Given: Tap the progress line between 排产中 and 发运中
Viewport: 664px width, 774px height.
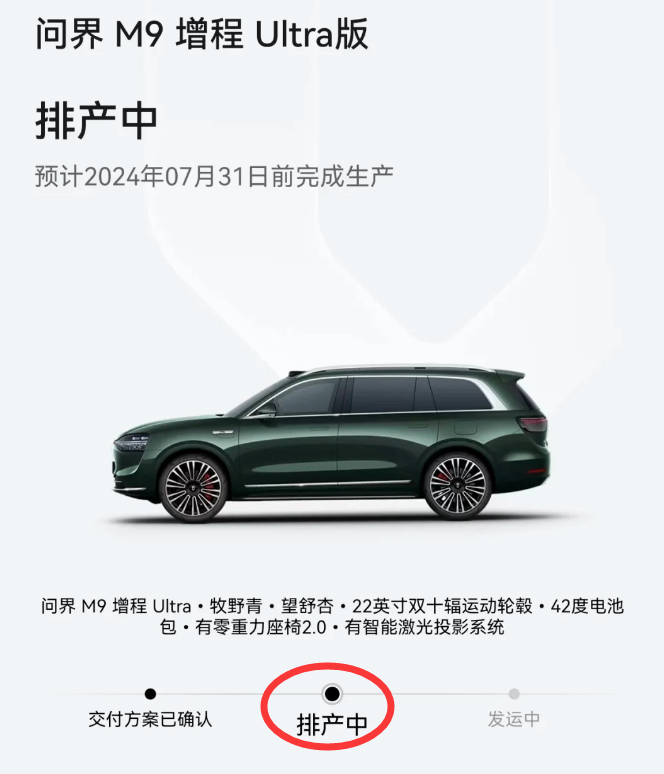Looking at the screenshot, I should click(425, 694).
